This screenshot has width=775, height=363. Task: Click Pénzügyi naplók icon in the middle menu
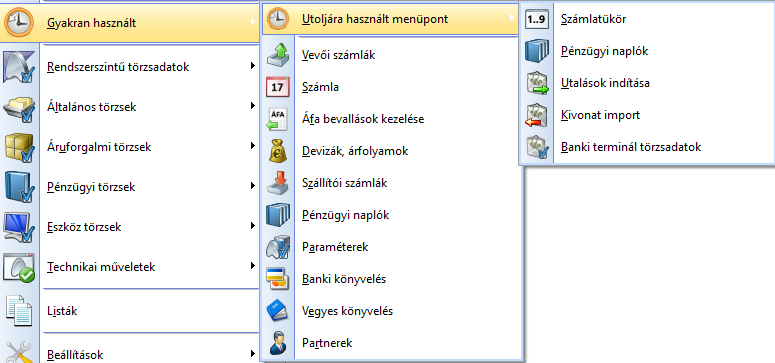point(278,215)
